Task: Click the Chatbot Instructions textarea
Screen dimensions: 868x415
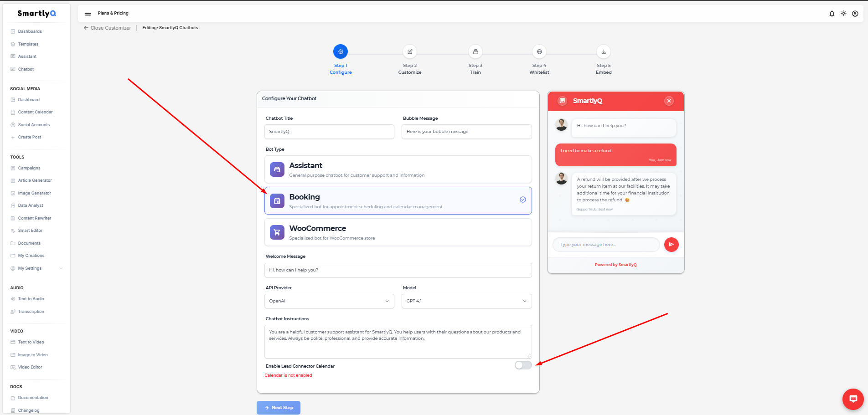Action: coord(398,342)
